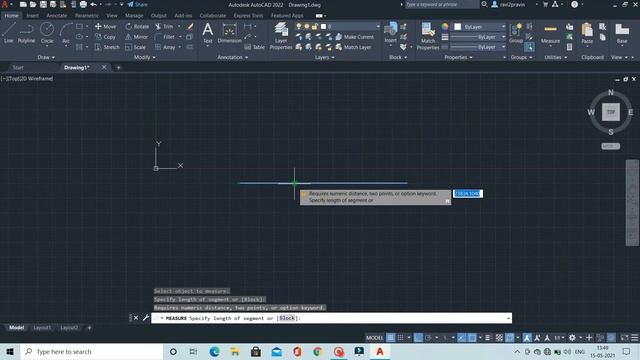Screen dimensions: 640x360
Task: Click Match Layer button
Action: [x=353, y=47]
